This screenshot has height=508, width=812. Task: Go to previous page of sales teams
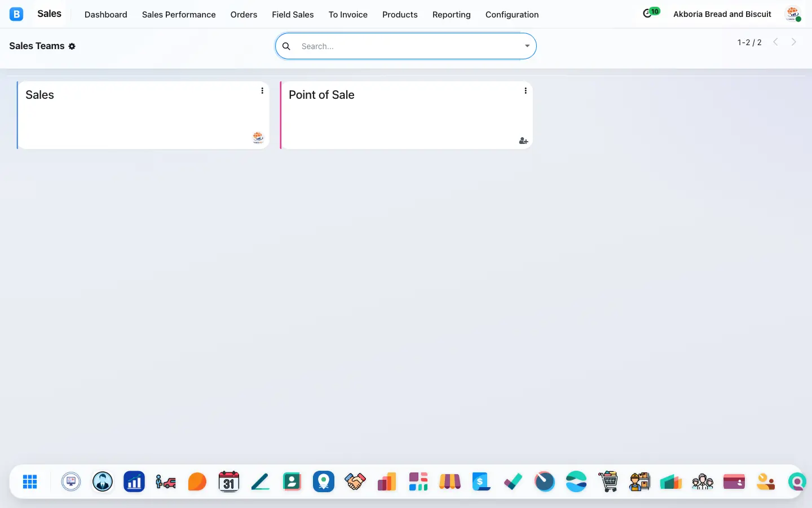775,42
